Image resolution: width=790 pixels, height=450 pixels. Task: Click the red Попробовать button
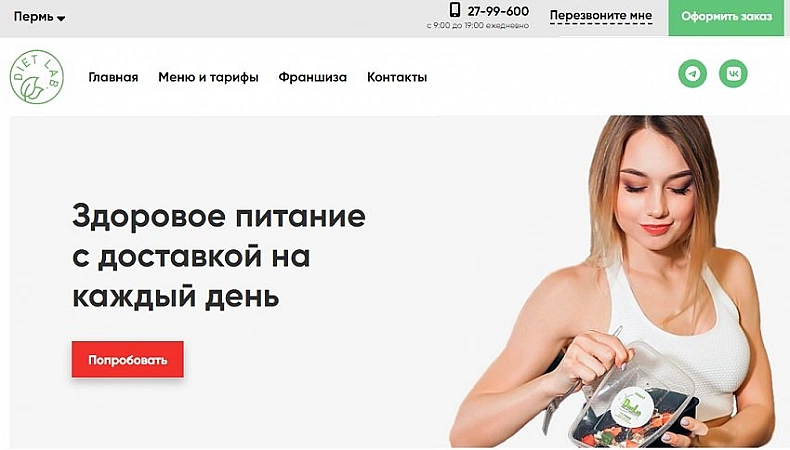click(x=127, y=359)
